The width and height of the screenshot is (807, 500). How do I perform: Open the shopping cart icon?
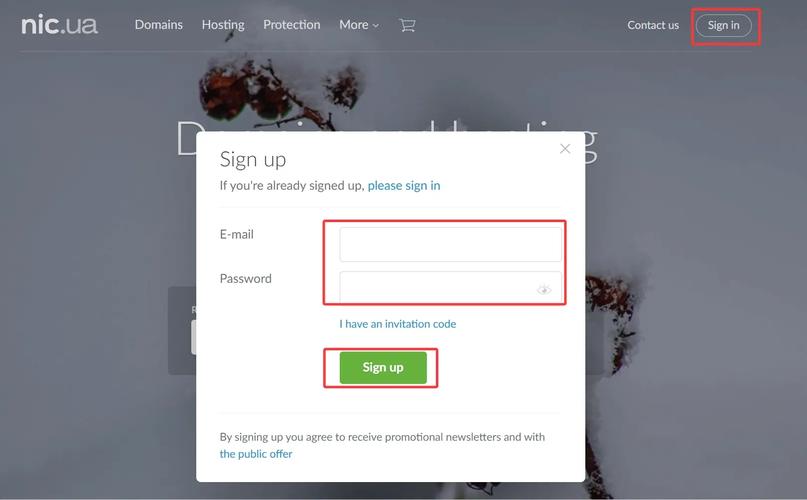coord(407,25)
